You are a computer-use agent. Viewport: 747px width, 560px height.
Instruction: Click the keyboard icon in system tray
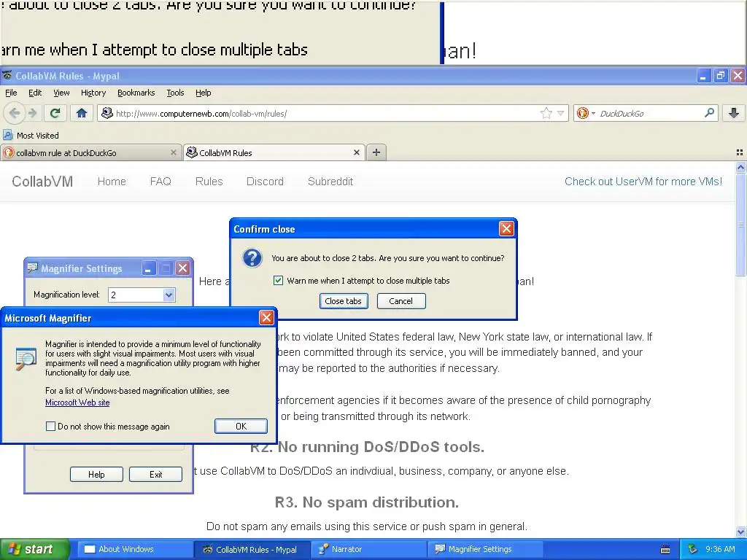tap(665, 550)
